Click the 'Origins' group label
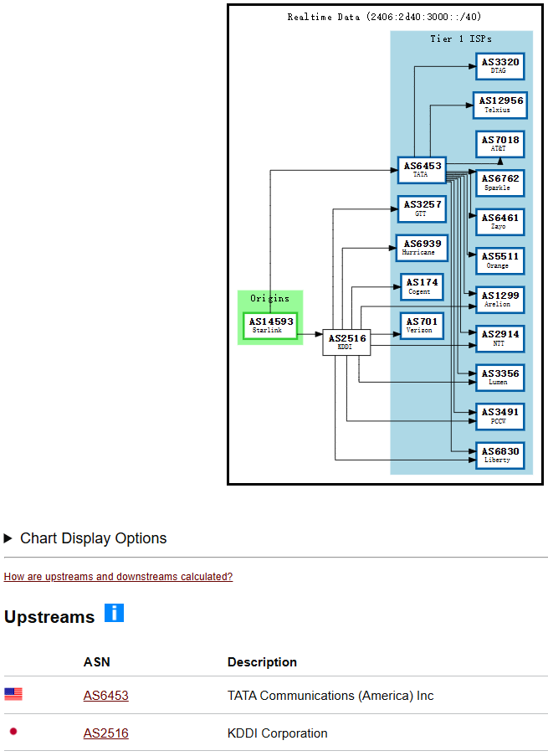The height and width of the screenshot is (756, 548). tap(270, 298)
